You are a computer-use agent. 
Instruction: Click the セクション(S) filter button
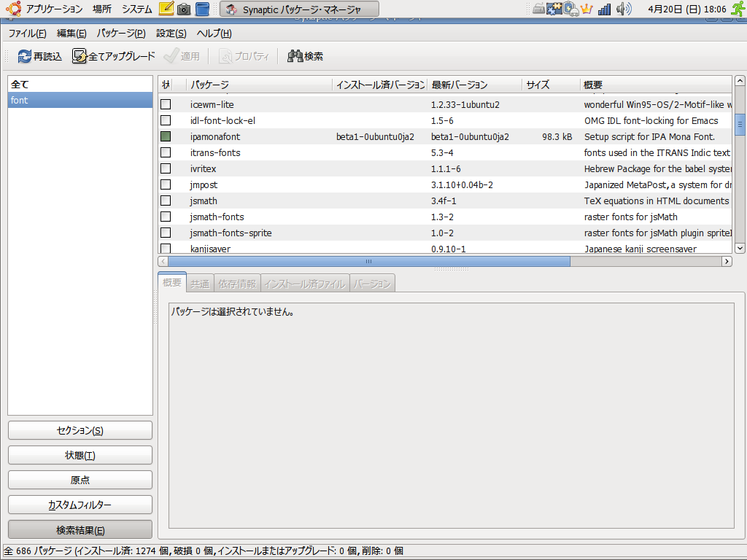[x=80, y=430]
